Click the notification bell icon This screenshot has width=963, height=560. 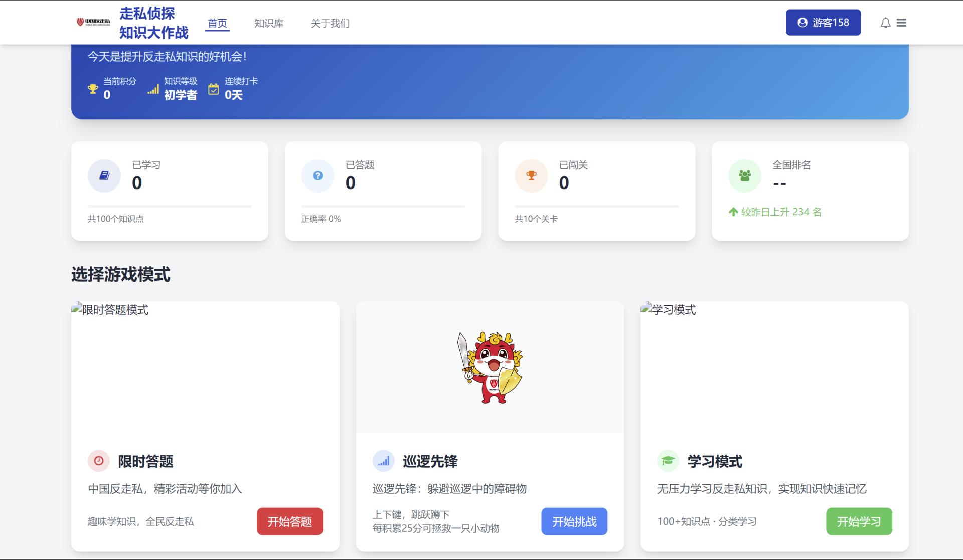[885, 23]
